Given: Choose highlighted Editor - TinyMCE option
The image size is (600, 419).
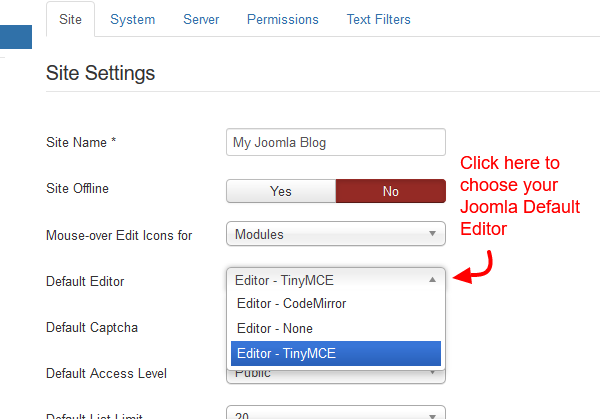Looking at the screenshot, I should coord(336,353).
